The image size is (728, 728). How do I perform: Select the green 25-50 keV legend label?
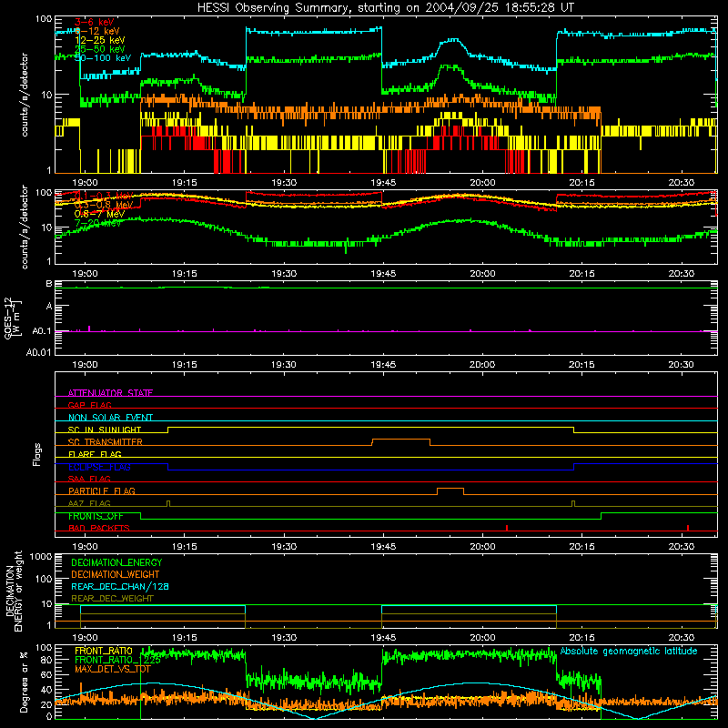click(99, 49)
